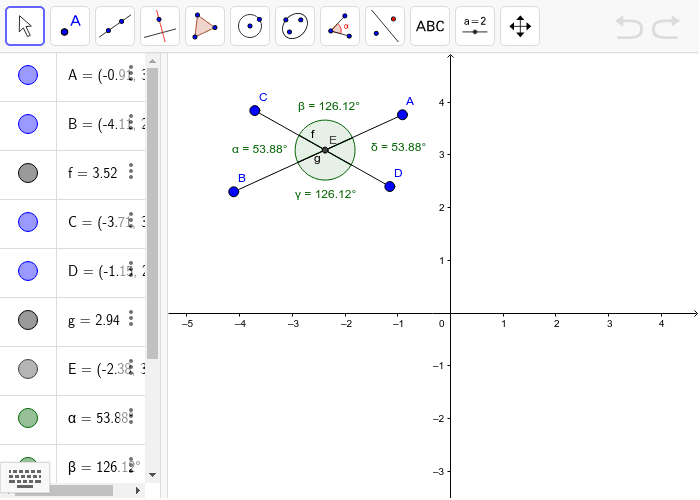Toggle visibility of point B
Image resolution: width=700 pixels, height=500 pixels.
(x=28, y=124)
